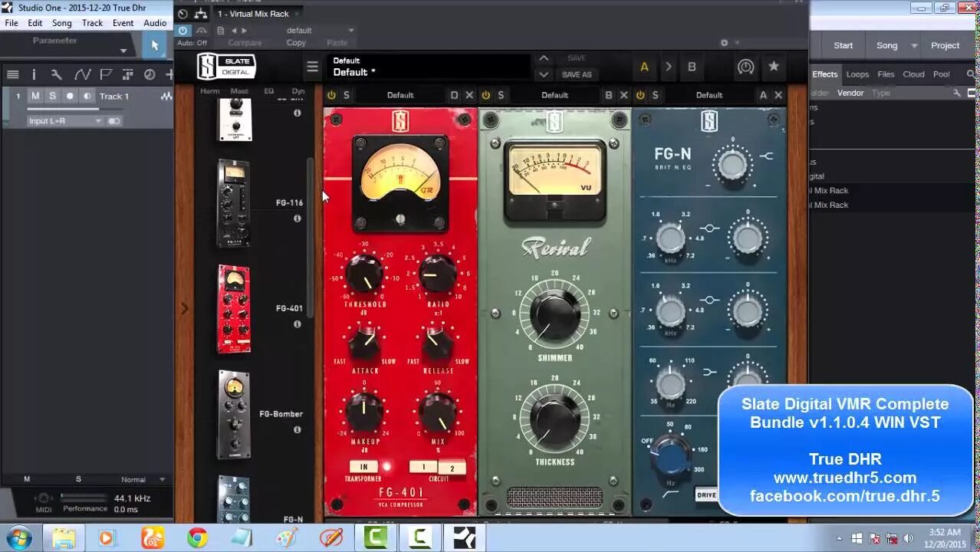
Task: Open the VMR output meter dial icon
Action: (x=745, y=67)
